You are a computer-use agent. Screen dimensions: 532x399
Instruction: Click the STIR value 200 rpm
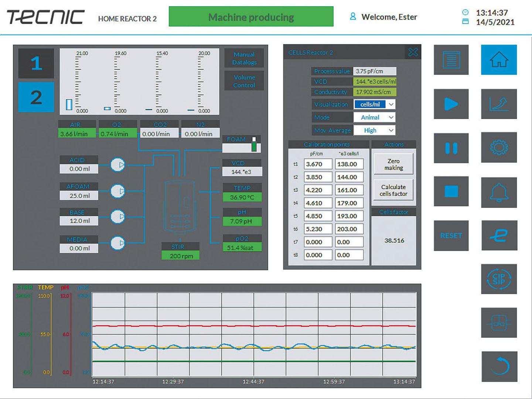[181, 256]
